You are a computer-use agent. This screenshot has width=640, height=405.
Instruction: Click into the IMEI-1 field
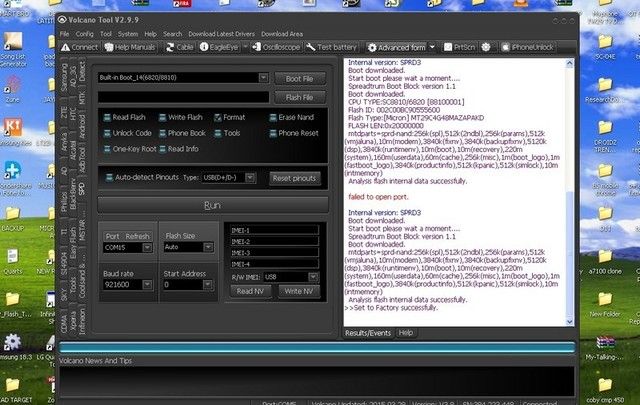(x=274, y=230)
